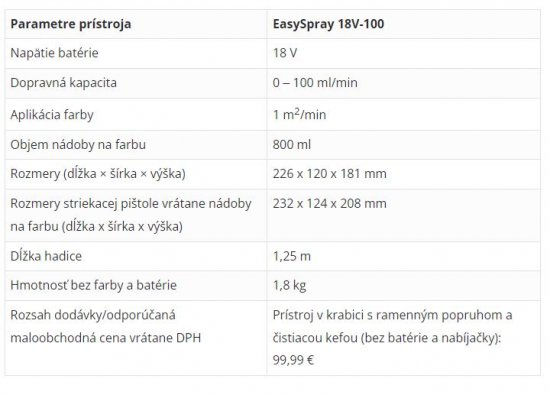550x395 pixels.
Task: Click 'Hmotnosť bez farby a batérie' label
Action: [x=93, y=286]
